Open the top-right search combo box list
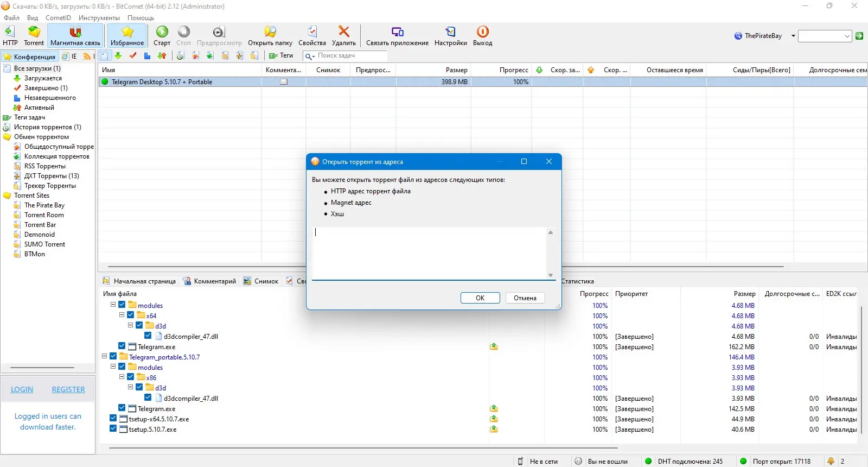Screen dimensions: 868x467 pyautogui.click(x=847, y=36)
